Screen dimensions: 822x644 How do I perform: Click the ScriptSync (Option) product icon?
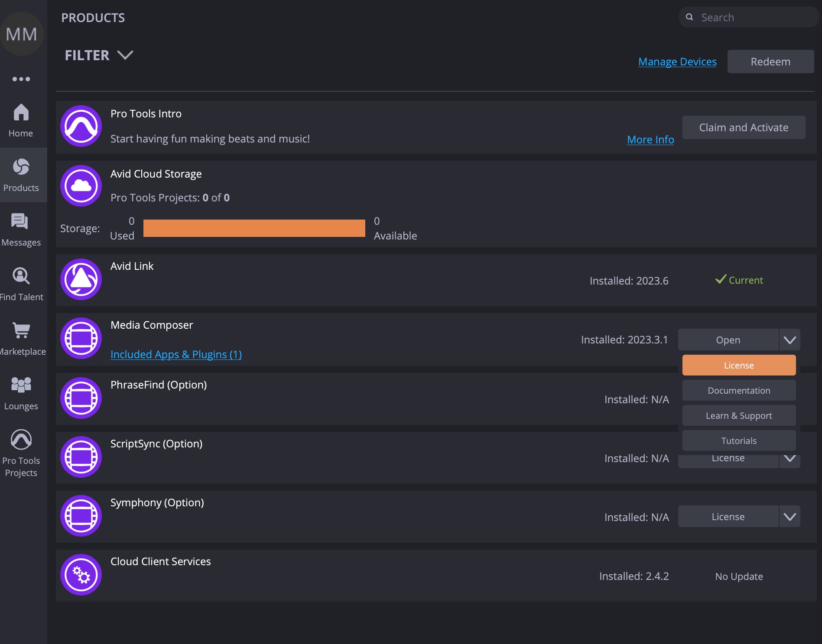pyautogui.click(x=81, y=457)
